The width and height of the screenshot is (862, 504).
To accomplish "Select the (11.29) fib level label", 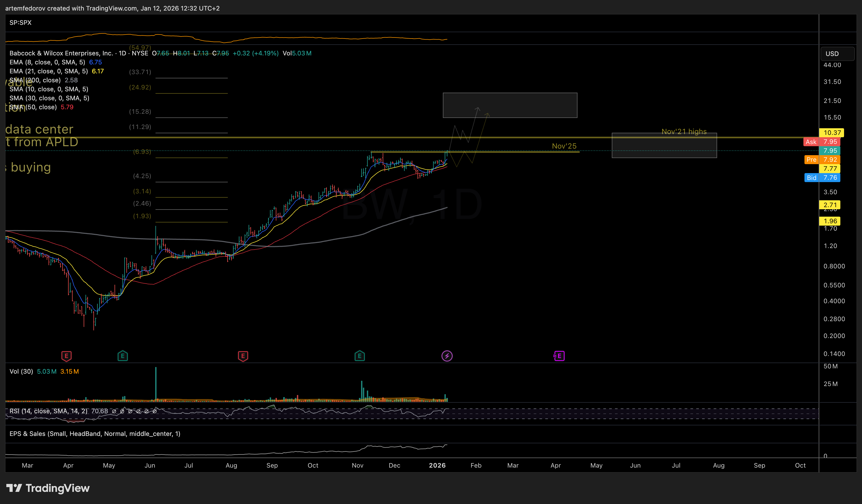I will tap(140, 127).
